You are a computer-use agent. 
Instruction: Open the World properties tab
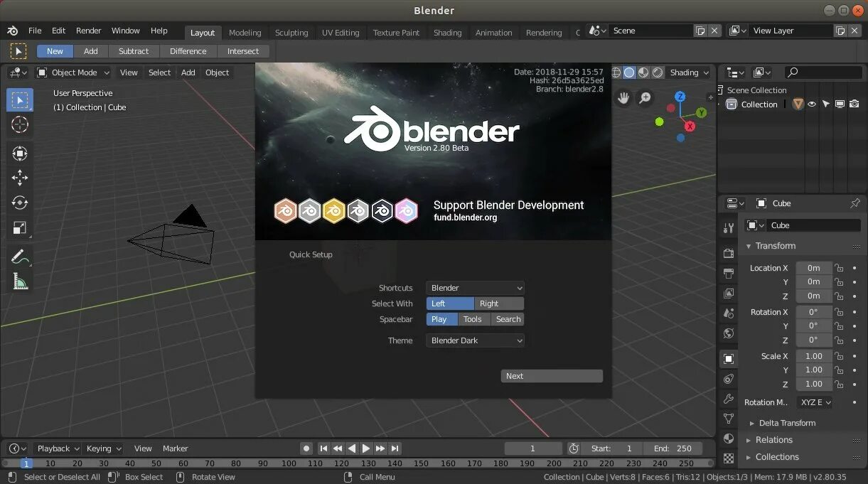click(x=729, y=333)
